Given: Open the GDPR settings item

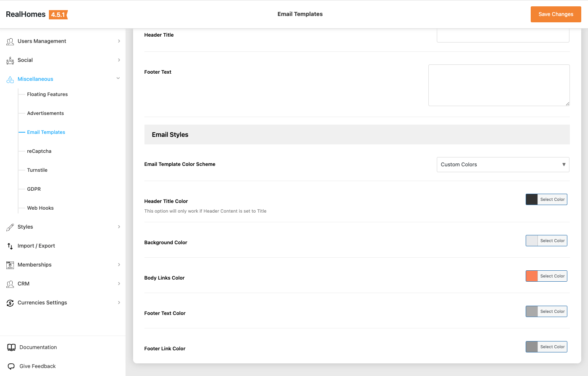Looking at the screenshot, I should coord(34,189).
